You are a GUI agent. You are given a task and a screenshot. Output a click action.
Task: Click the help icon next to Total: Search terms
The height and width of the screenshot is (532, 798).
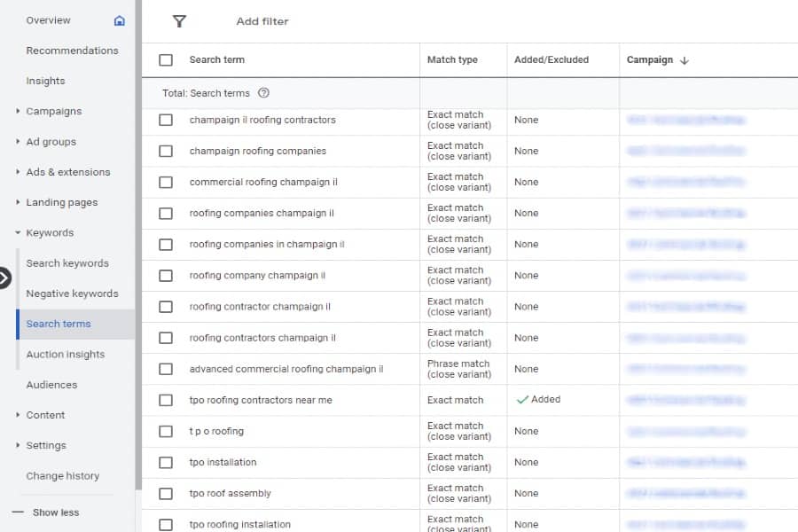coord(263,93)
